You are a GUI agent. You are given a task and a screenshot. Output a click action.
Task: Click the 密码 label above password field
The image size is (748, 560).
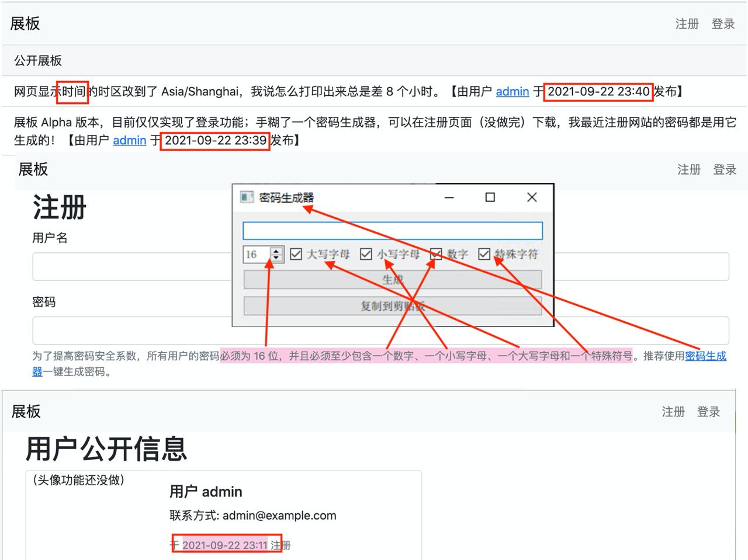pyautogui.click(x=44, y=302)
